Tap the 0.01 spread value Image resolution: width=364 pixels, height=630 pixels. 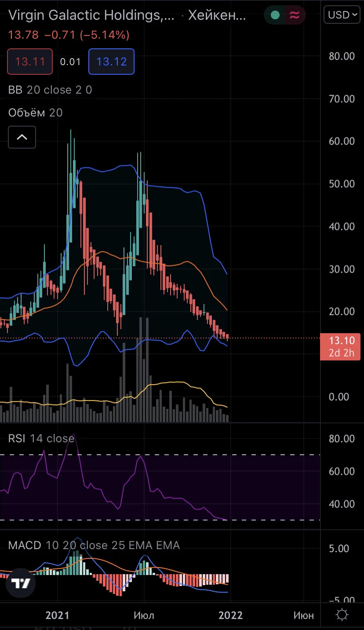pyautogui.click(x=71, y=62)
